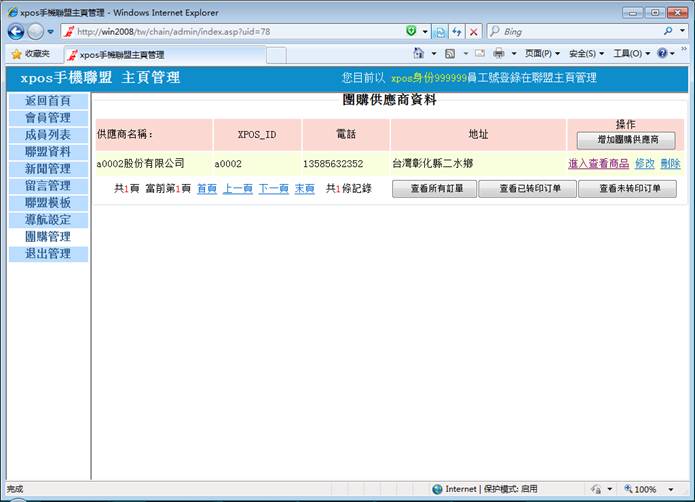
Task: Click the 進入查看商品 link
Action: [x=598, y=164]
